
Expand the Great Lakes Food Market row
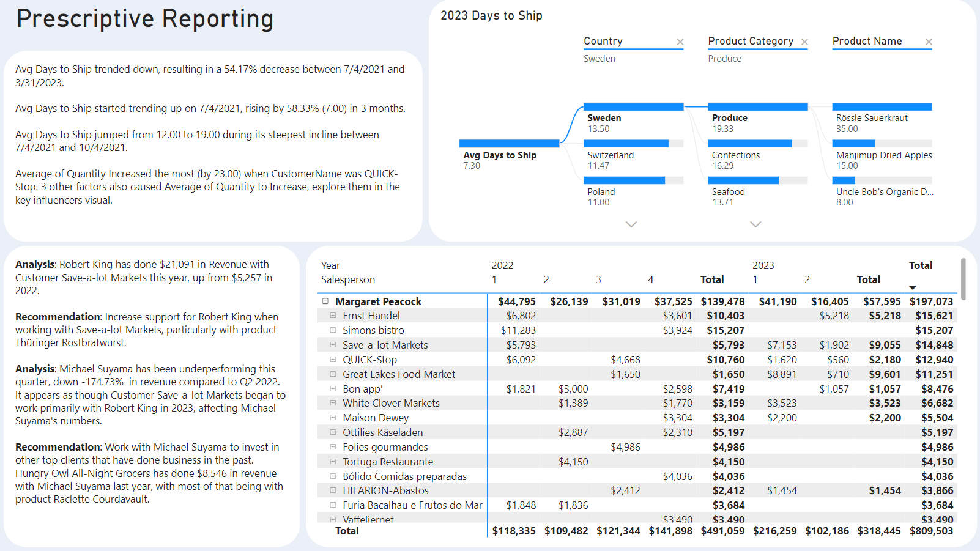(x=333, y=374)
